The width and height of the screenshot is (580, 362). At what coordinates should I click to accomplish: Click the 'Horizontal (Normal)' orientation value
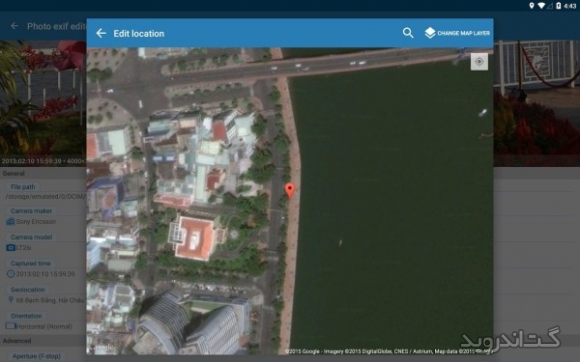pos(44,327)
